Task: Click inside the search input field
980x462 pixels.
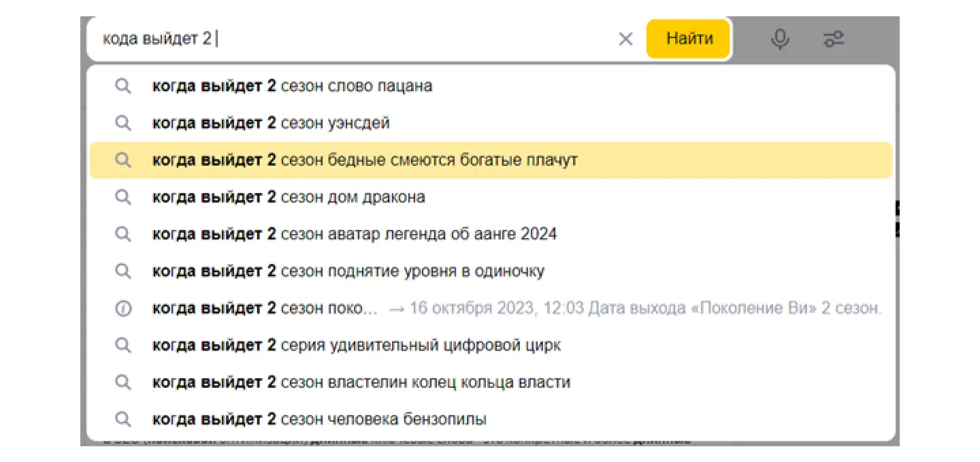Action: click(354, 39)
